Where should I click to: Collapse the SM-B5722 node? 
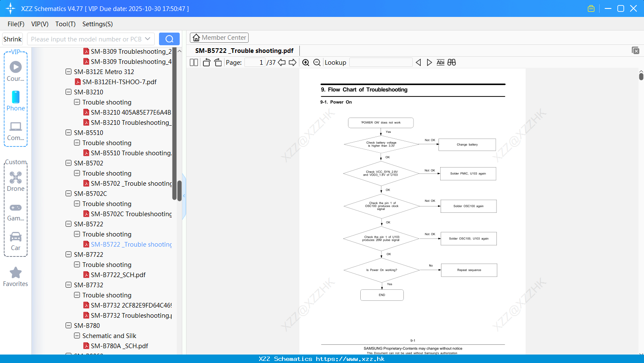(69, 224)
